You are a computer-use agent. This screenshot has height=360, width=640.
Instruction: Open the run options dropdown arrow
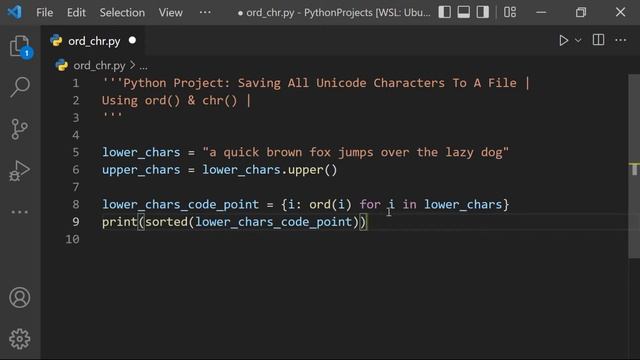tap(578, 40)
